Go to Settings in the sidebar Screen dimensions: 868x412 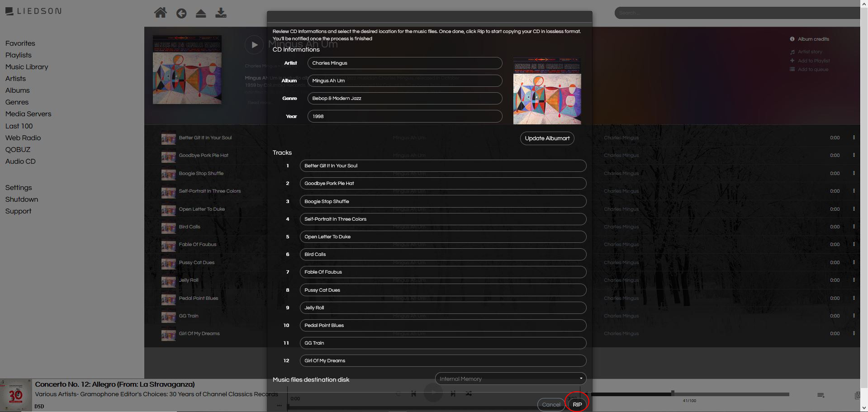pyautogui.click(x=19, y=188)
